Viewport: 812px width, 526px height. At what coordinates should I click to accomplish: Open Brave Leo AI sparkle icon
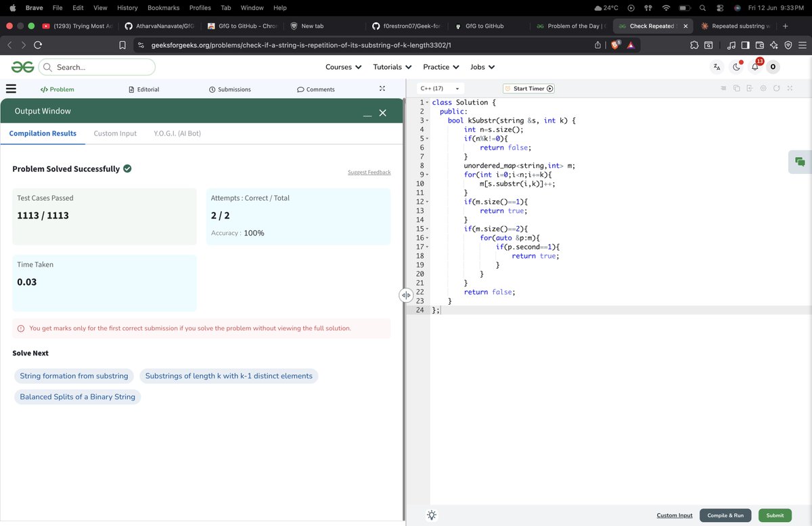pos(773,45)
